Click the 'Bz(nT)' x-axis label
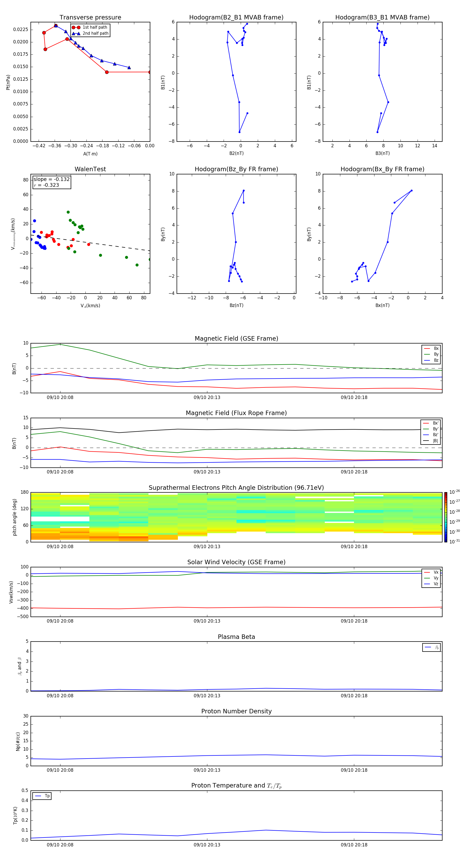Image resolution: width=473 pixels, height=868 pixels. click(236, 305)
